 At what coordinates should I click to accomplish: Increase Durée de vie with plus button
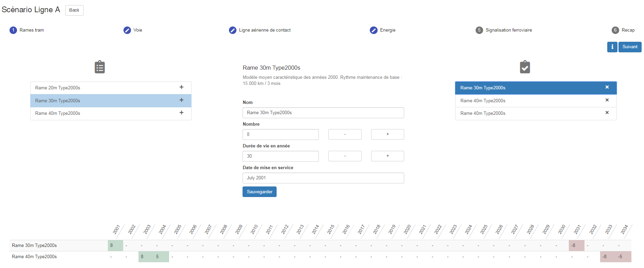point(387,156)
